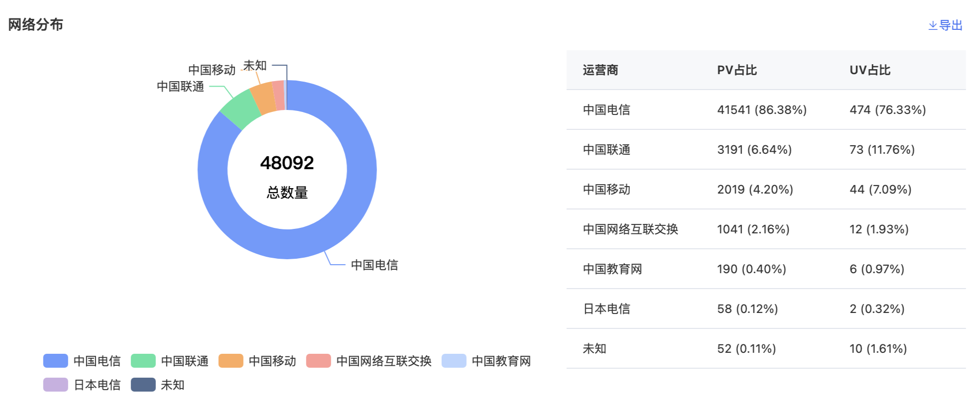Toggle 未知 legend entry at bottom
The image size is (980, 411).
point(158,385)
